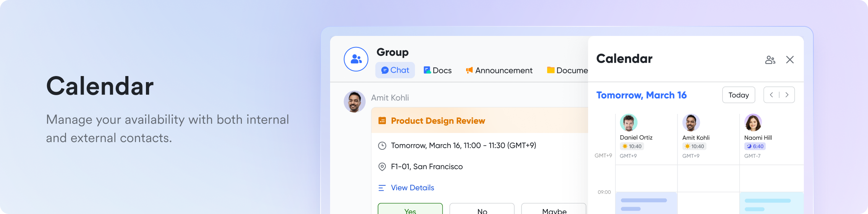868x214 pixels.
Task: Click Daniel Ortiz's avatar in calendar
Action: click(628, 123)
